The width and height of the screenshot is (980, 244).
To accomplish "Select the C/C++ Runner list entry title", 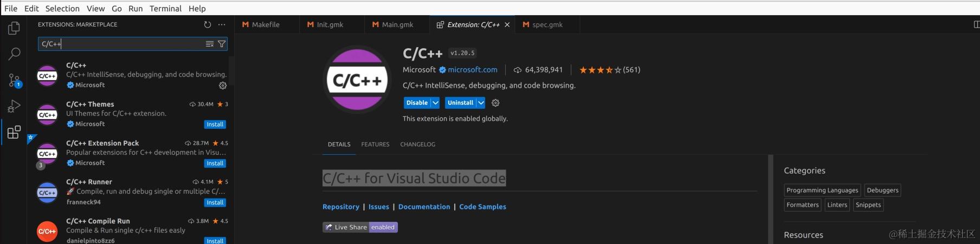I will click(89, 182).
